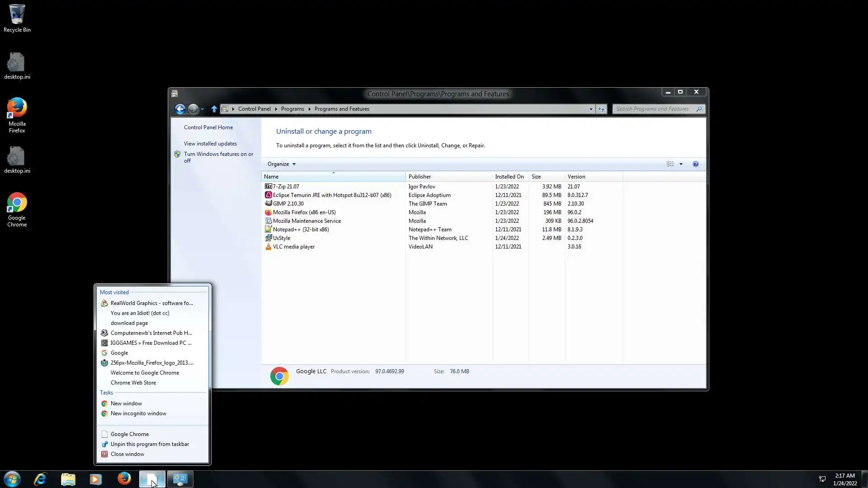The width and height of the screenshot is (868, 488).
Task: Open Windows Media Player taskbar icon
Action: 96,479
